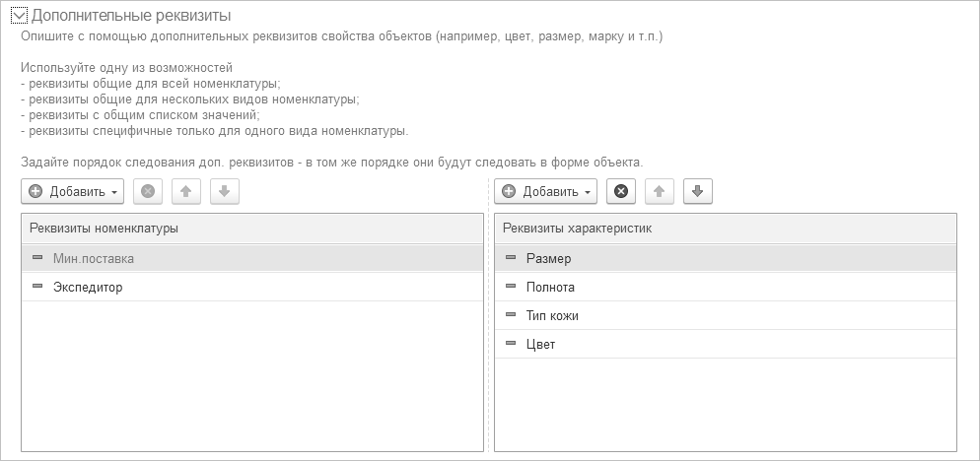Open Добавить dropdown for nomenclature attributes
This screenshot has height=461, width=980.
tap(73, 191)
